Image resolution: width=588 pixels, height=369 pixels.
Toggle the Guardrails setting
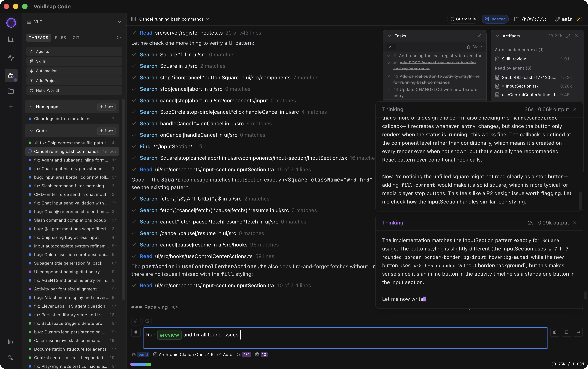click(x=463, y=19)
